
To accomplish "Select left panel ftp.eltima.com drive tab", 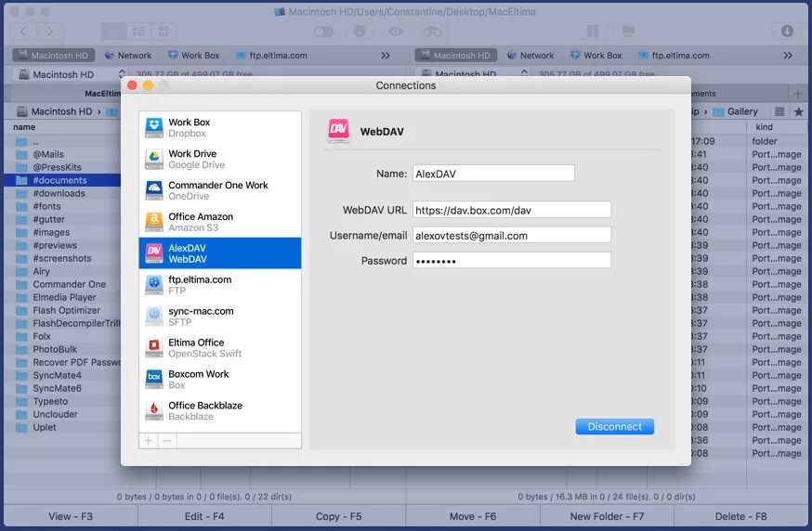I will (272, 56).
